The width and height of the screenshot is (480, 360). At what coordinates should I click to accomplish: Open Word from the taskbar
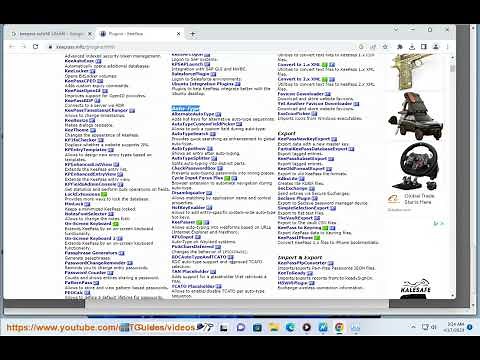(323, 327)
